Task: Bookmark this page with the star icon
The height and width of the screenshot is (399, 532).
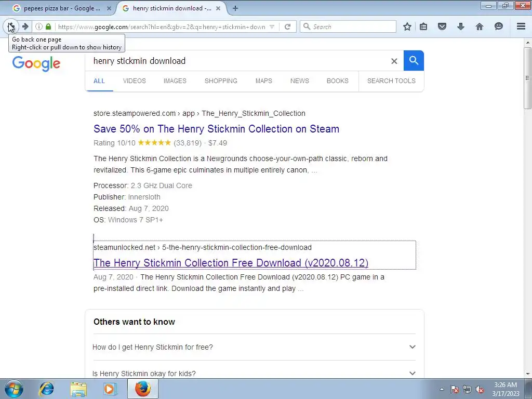Action: coord(407,26)
